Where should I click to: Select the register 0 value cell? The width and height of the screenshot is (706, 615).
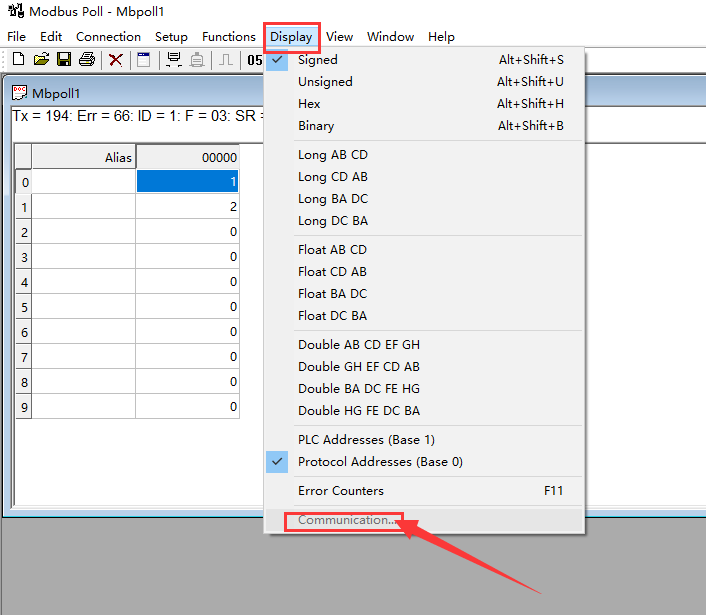point(187,182)
